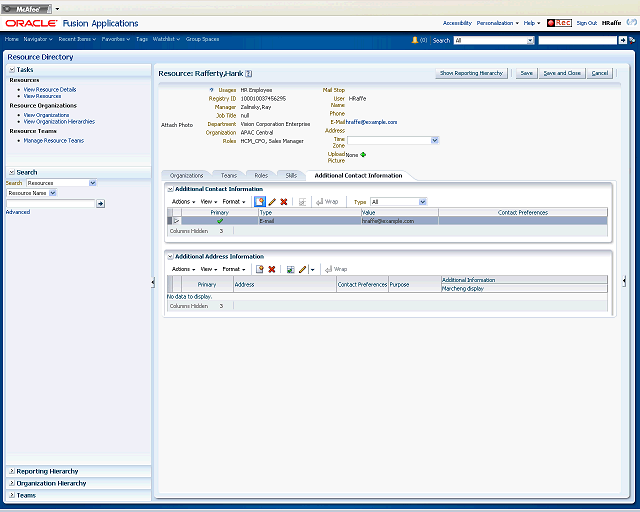Click into the Resource Name search text field
The height and width of the screenshot is (512, 640).
(x=51, y=203)
